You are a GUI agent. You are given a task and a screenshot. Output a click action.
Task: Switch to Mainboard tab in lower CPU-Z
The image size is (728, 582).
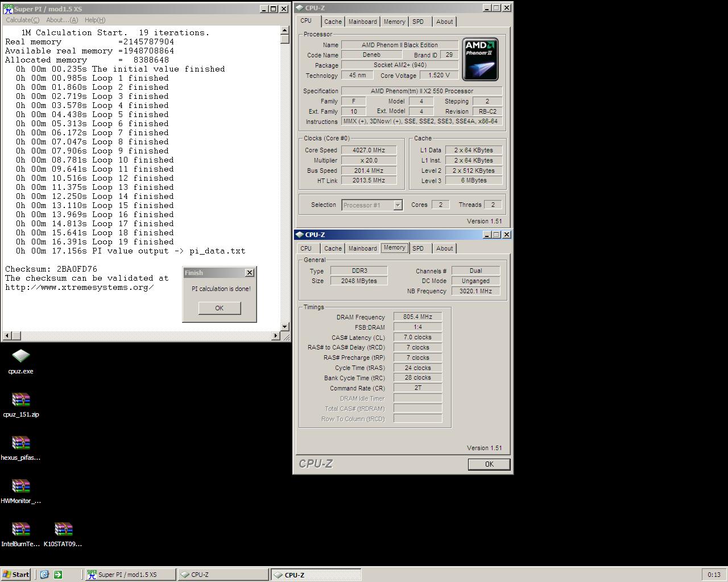tap(362, 248)
